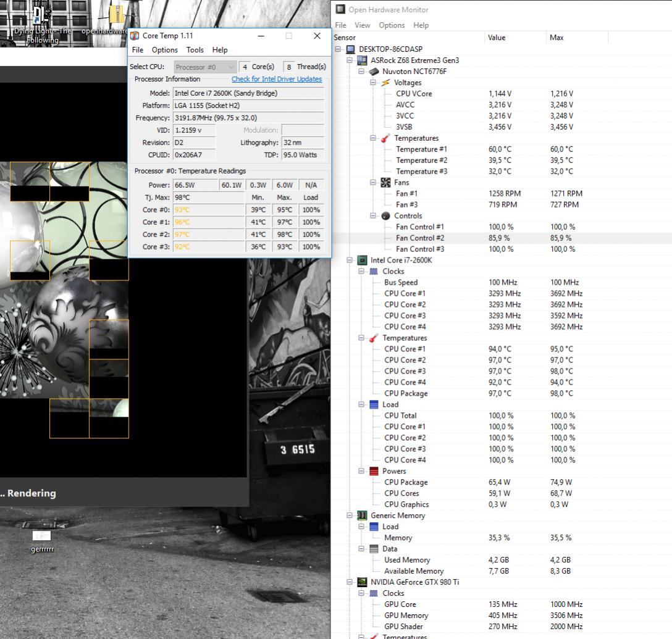
Task: Open the Select CPU Processor #0 dropdown
Action: click(205, 67)
